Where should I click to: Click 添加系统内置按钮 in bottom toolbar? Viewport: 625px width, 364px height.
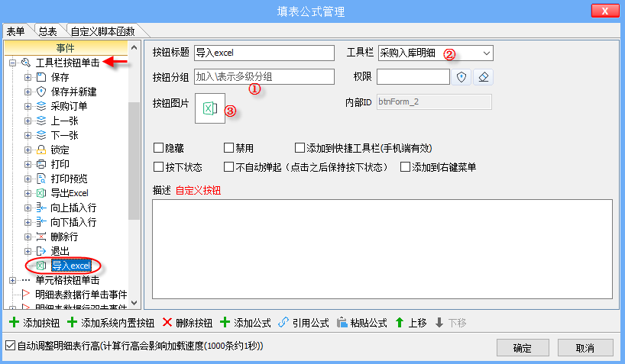coord(111,323)
